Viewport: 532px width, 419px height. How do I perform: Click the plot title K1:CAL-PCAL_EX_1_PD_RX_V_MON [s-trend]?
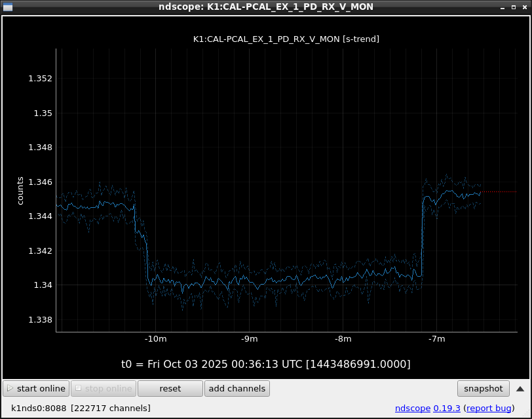[x=286, y=39]
